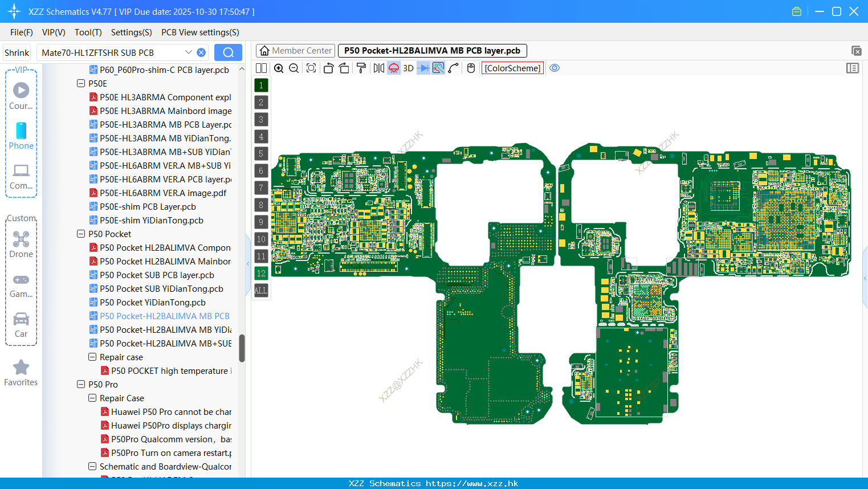
Task: Open P50 POCKET high temperature case
Action: click(x=166, y=370)
